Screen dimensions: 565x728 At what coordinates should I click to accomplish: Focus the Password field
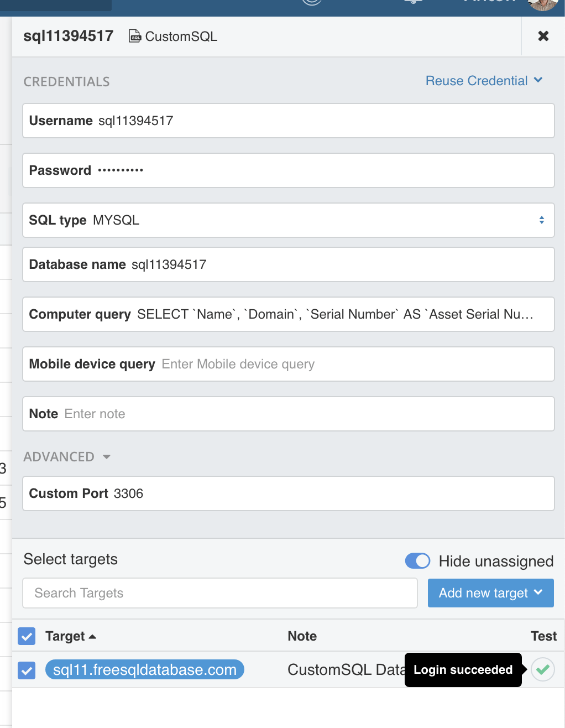click(289, 170)
